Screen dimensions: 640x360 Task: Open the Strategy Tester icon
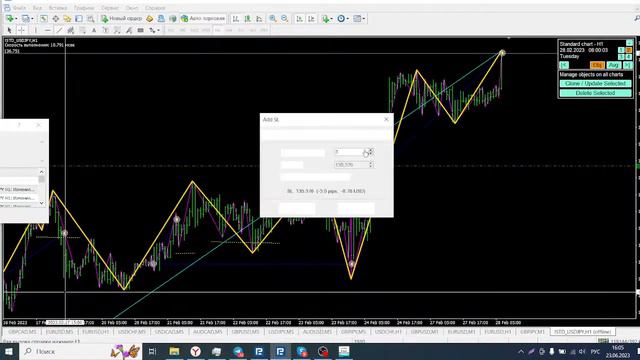click(91, 18)
